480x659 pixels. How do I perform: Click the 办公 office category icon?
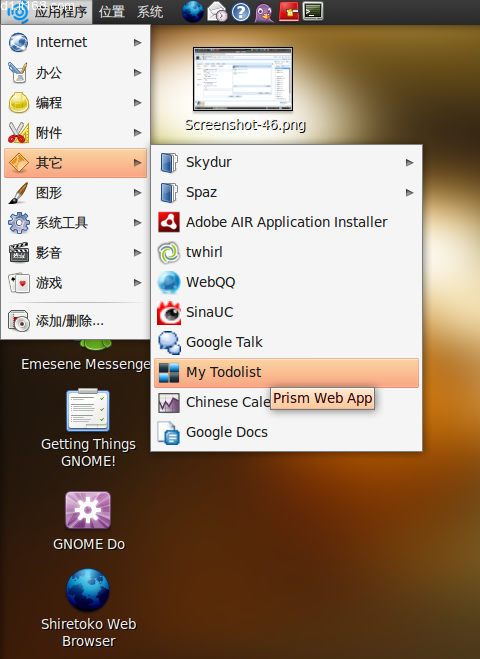[x=18, y=72]
